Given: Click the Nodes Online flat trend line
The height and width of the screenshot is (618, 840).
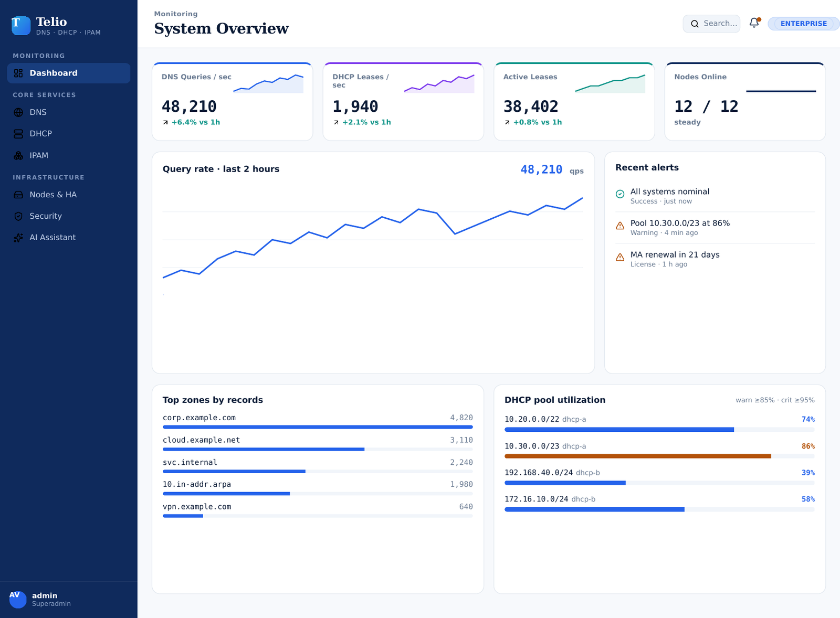Looking at the screenshot, I should tap(781, 91).
